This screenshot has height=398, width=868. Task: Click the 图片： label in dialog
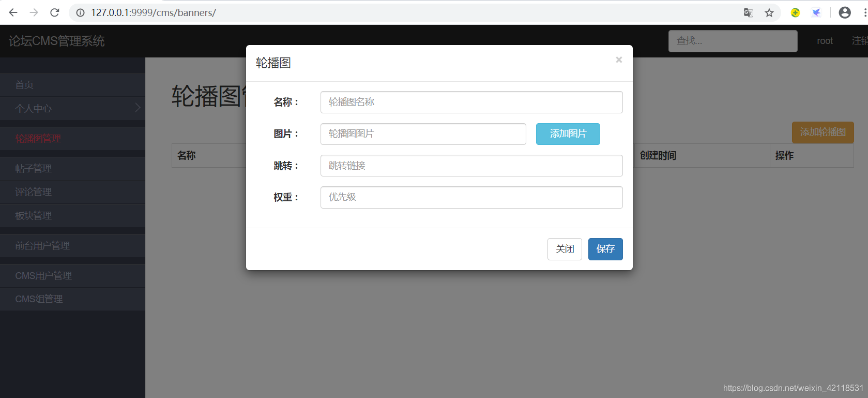286,134
